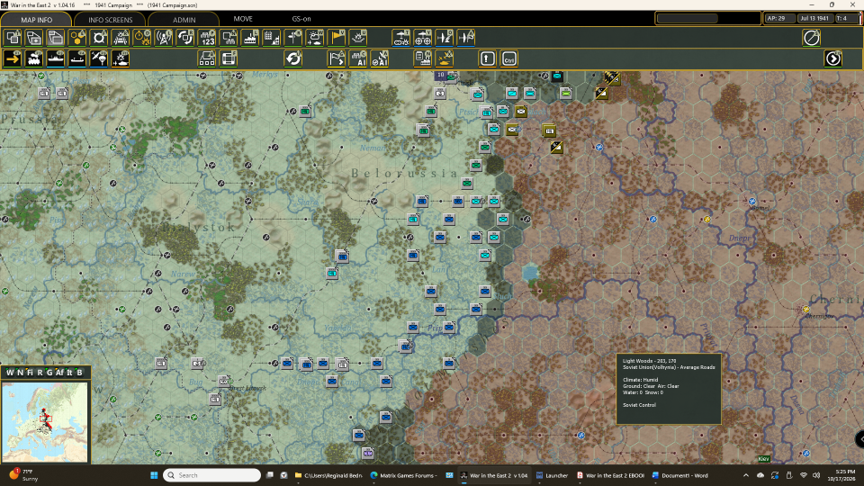Open the factory toolbar icon
The width and height of the screenshot is (864, 486).
250,38
